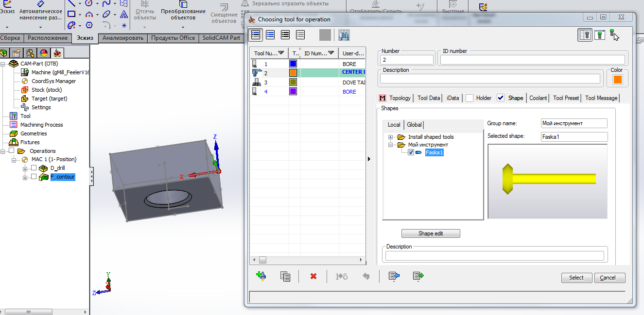The image size is (644, 315).
Task: Click the Number input field
Action: pos(407,60)
